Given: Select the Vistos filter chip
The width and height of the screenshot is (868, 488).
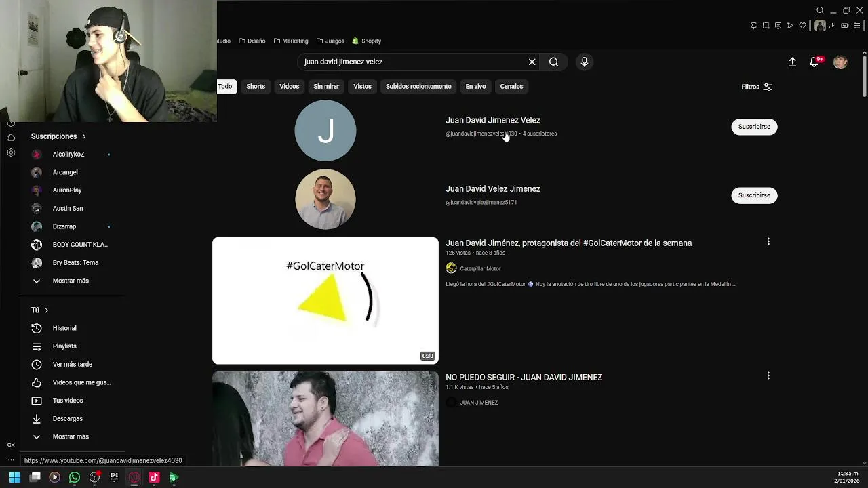Looking at the screenshot, I should point(362,87).
